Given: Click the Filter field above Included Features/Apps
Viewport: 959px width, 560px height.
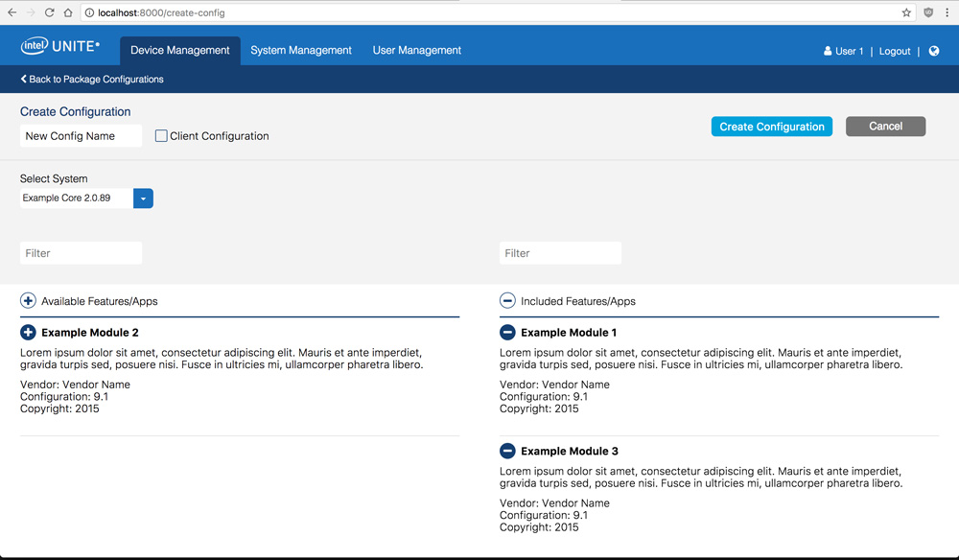Looking at the screenshot, I should tap(560, 253).
